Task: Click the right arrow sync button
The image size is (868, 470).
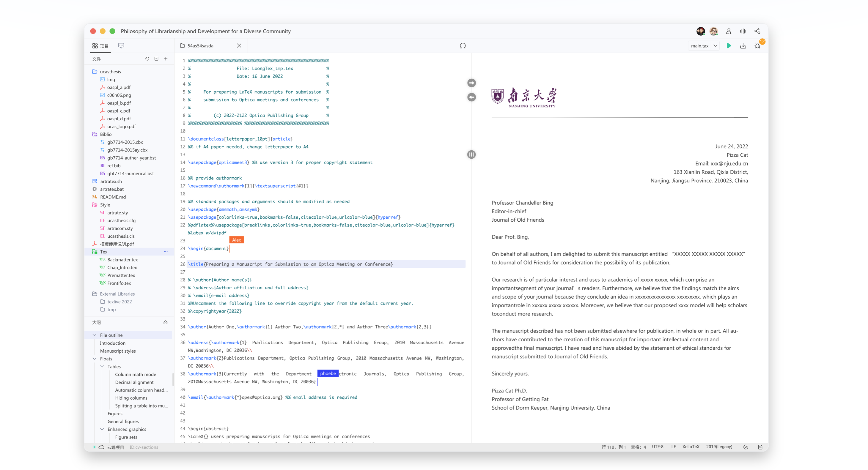Action: (471, 83)
